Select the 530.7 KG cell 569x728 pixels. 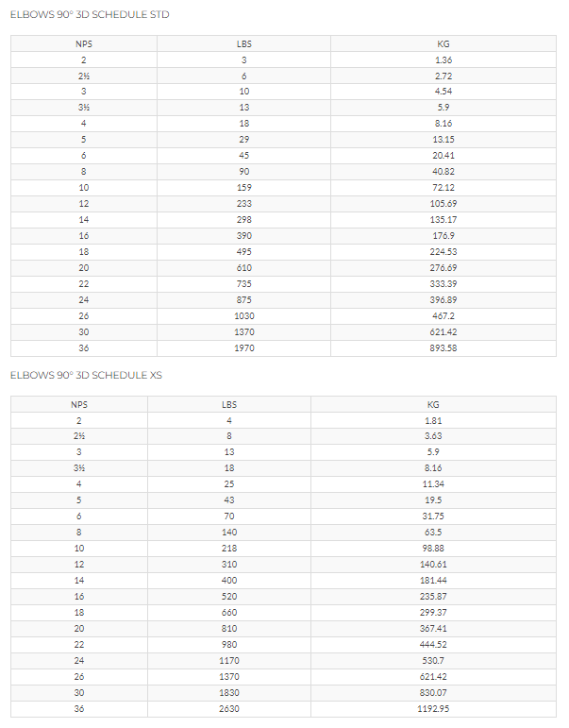click(433, 661)
